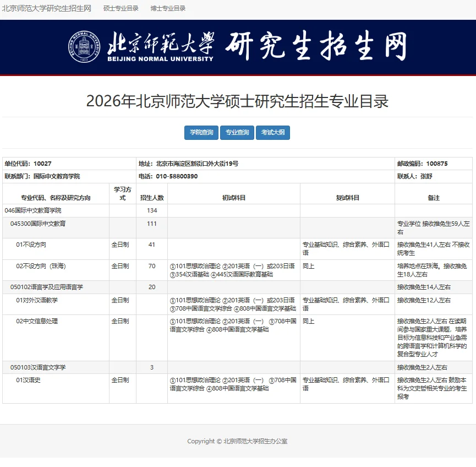
Task: Select 同上 in the 02中文信息处理 row
Action: 308,321
